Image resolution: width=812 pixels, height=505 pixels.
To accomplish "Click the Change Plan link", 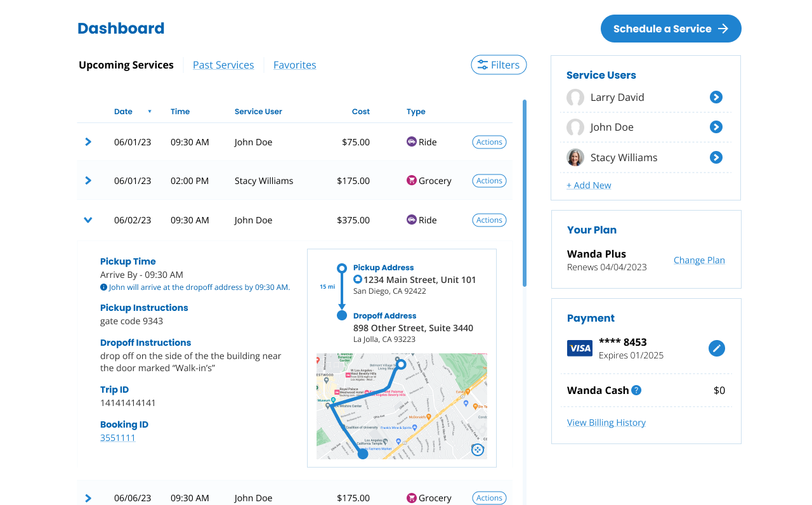I will (x=699, y=260).
